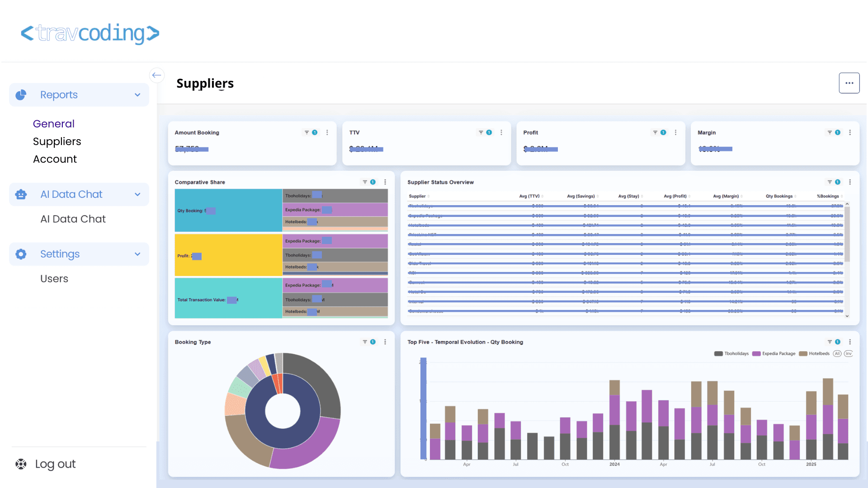The height and width of the screenshot is (488, 868).
Task: Click filter icon on Comparative Share panel
Action: [365, 182]
